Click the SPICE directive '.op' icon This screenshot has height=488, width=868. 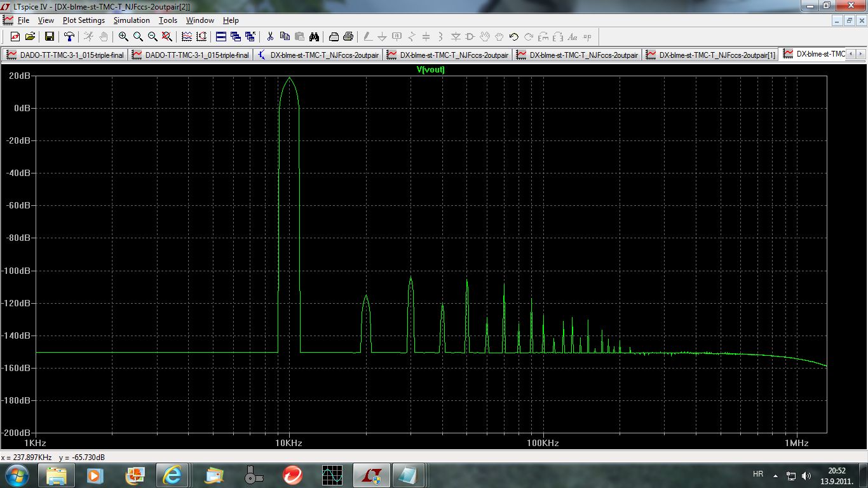(587, 37)
